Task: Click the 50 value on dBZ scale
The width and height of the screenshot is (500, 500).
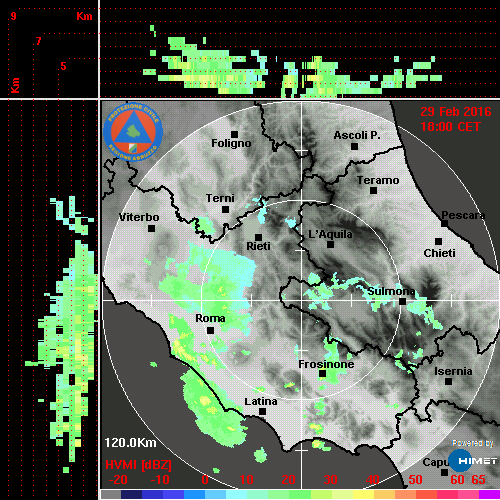Action: [x=415, y=480]
